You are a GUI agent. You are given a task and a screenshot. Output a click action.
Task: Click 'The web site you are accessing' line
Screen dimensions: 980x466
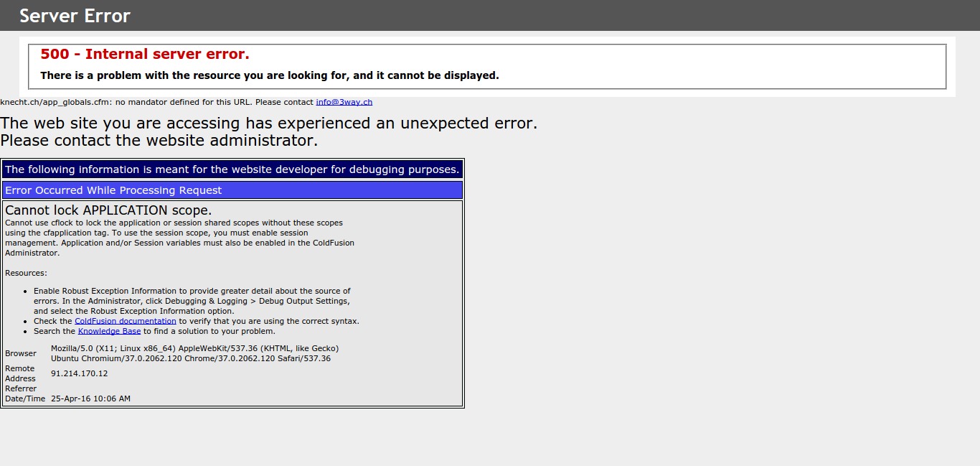click(x=268, y=123)
